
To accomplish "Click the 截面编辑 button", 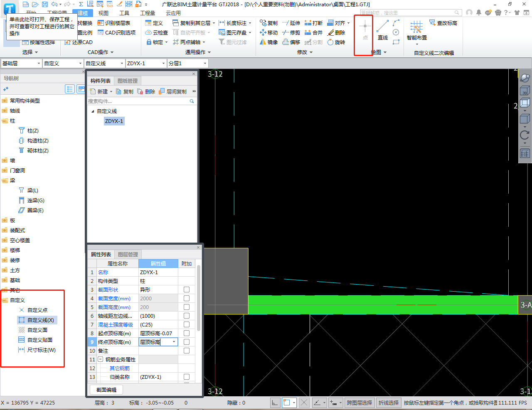I will pyautogui.click(x=106, y=390).
